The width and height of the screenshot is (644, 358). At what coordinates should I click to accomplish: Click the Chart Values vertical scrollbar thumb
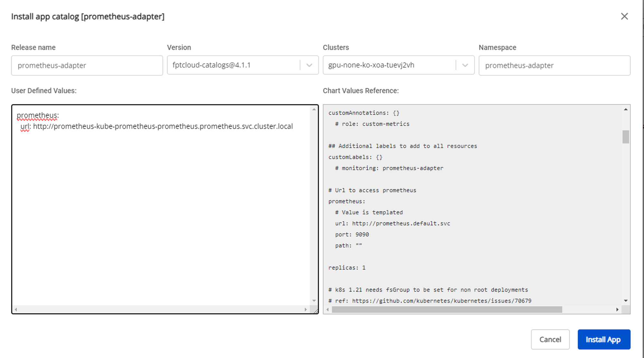(626, 137)
